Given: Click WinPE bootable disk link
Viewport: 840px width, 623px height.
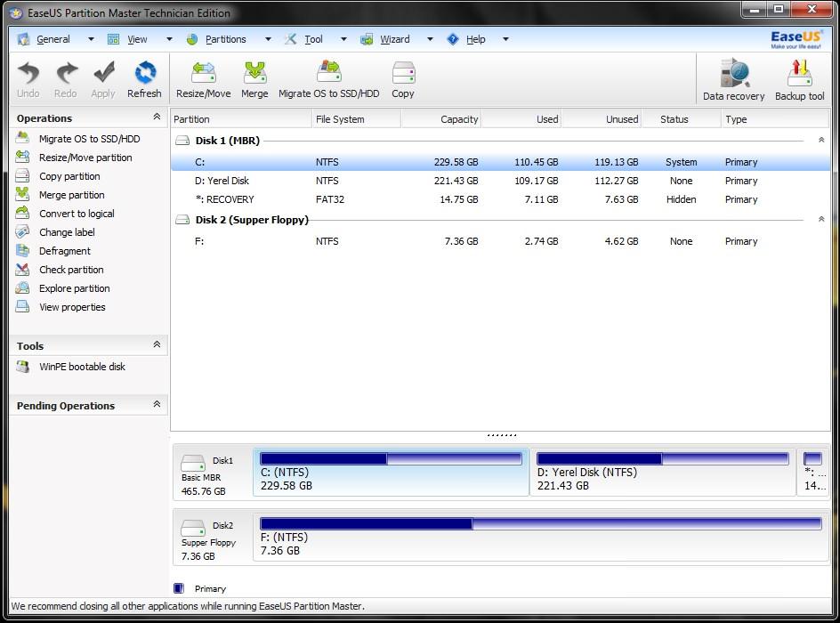Looking at the screenshot, I should coord(82,367).
